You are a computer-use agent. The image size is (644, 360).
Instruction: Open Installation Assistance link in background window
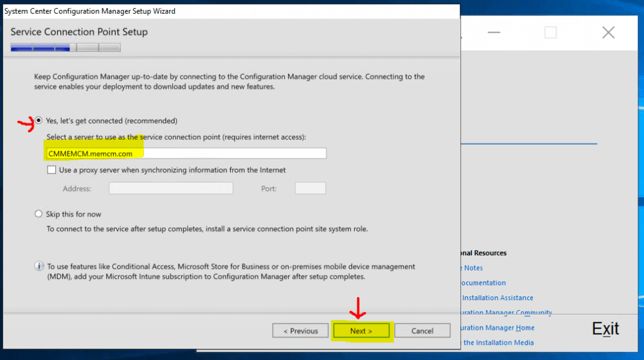tap(497, 298)
